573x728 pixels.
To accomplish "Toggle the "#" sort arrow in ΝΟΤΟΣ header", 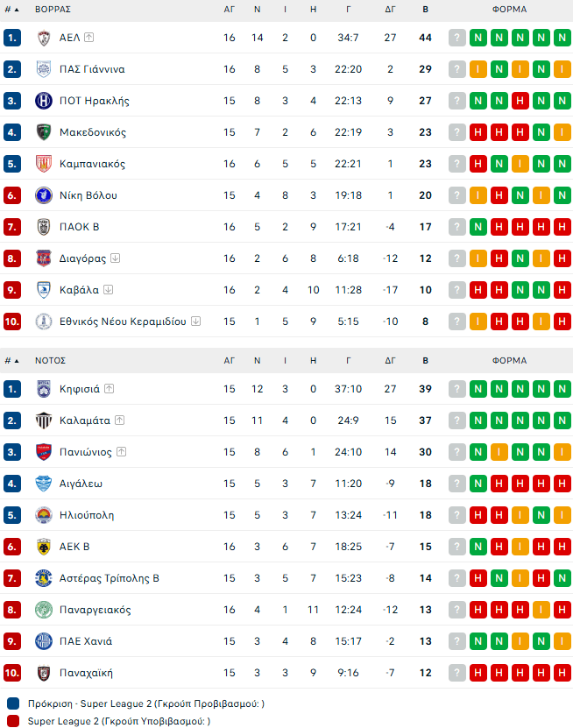I will [16, 360].
